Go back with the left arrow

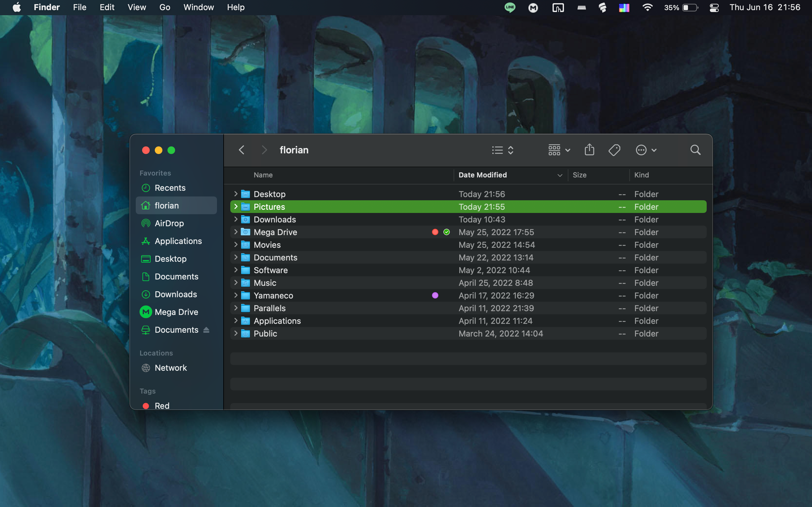tap(241, 150)
